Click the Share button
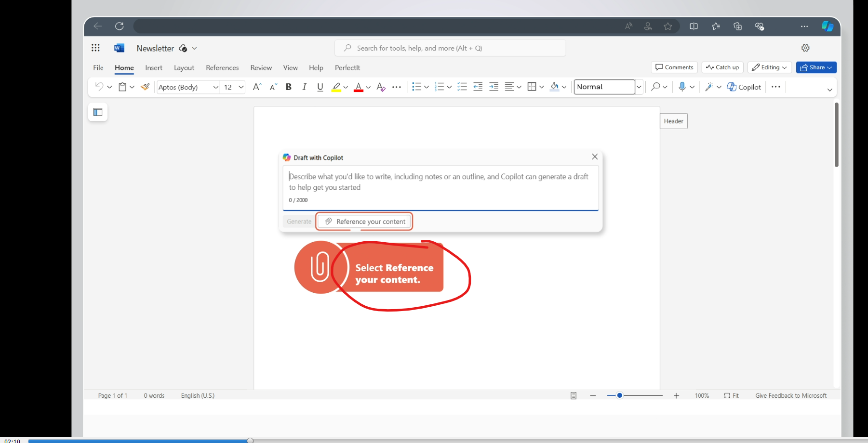 click(x=816, y=67)
